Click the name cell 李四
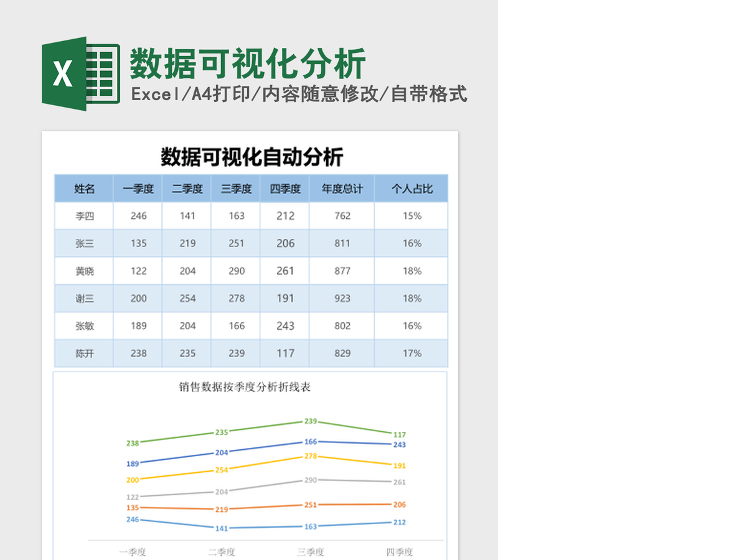This screenshot has width=747, height=560. [x=84, y=216]
